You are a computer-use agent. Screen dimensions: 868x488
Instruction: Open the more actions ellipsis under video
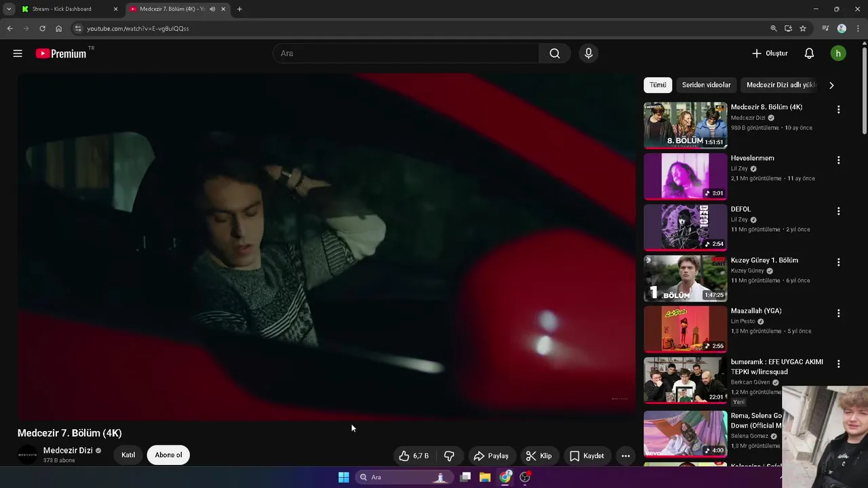pos(626,455)
